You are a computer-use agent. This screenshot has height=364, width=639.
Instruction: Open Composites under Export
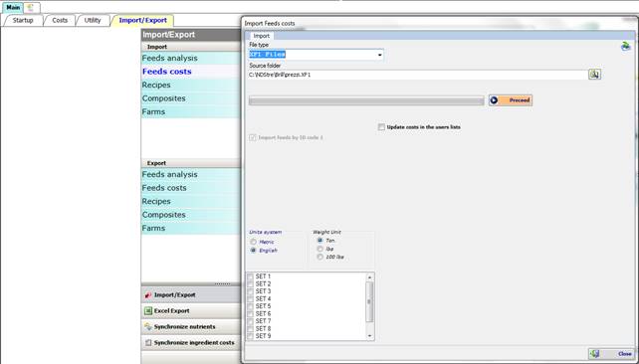tap(191, 215)
